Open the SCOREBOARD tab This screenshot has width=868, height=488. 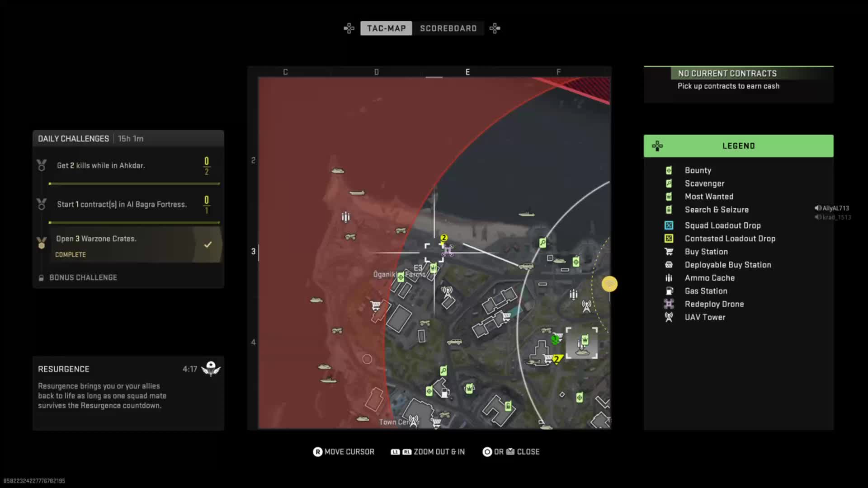[x=448, y=28]
